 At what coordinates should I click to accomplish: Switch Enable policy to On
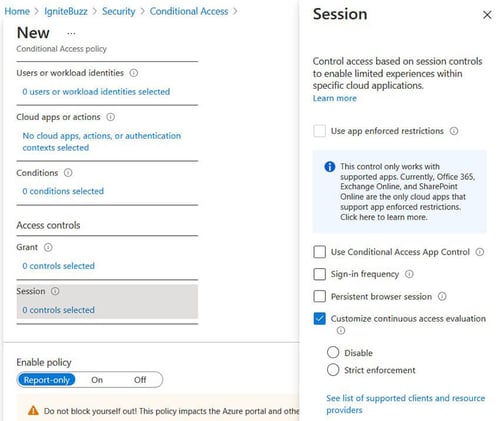97,380
